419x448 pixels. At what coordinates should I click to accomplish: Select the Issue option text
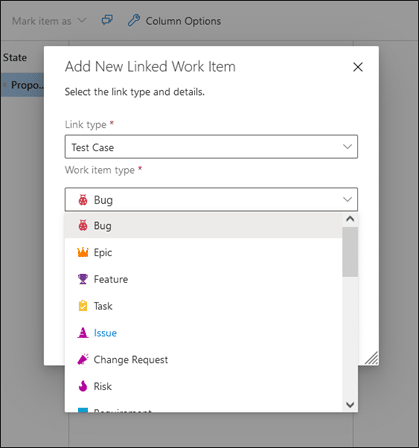tap(105, 333)
